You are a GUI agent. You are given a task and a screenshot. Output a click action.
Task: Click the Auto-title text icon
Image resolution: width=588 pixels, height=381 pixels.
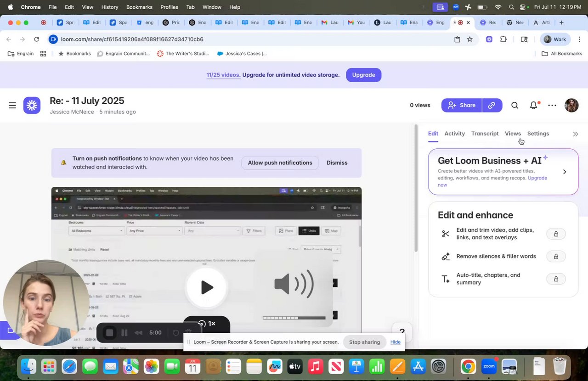[x=446, y=279]
